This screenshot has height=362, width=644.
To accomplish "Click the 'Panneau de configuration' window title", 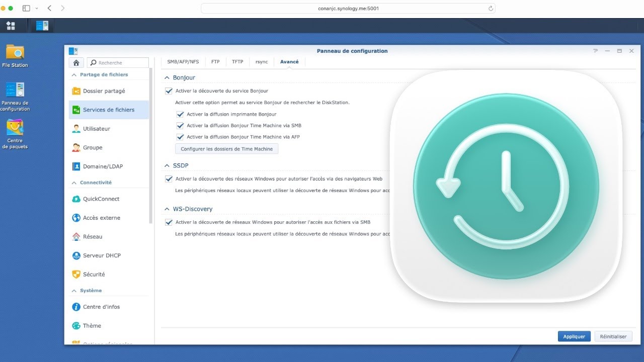I will point(352,51).
